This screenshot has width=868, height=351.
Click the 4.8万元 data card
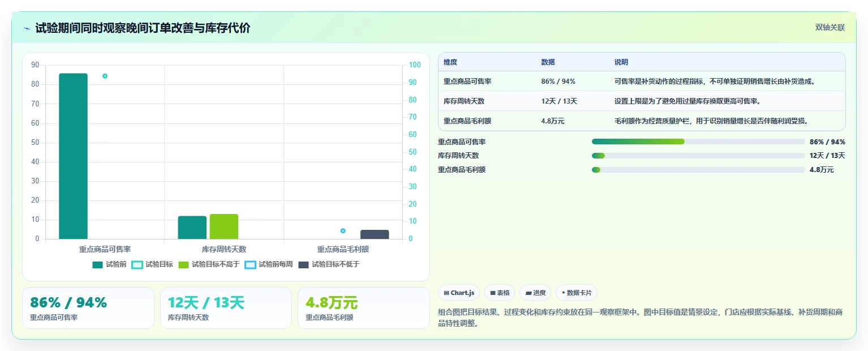[364, 308]
